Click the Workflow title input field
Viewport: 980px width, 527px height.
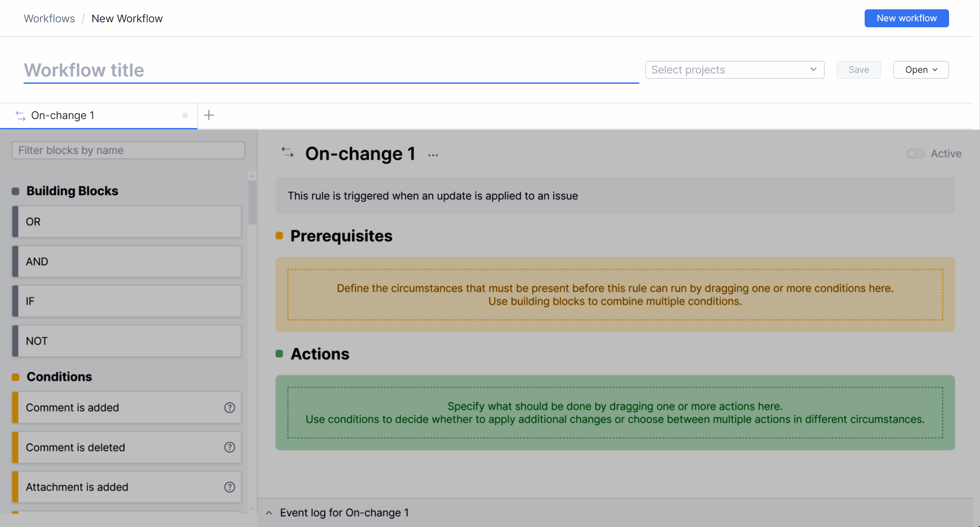(x=331, y=70)
